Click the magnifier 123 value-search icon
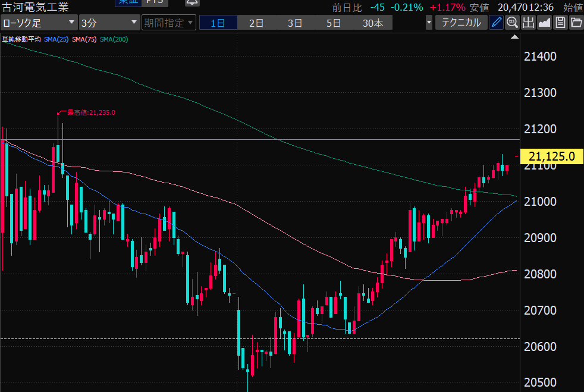This screenshot has width=584, height=392. 512,23
